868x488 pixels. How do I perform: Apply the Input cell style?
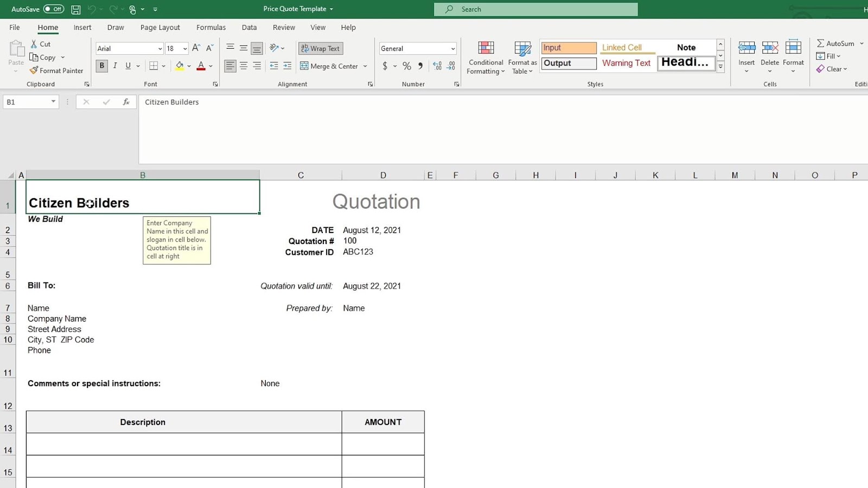point(569,48)
